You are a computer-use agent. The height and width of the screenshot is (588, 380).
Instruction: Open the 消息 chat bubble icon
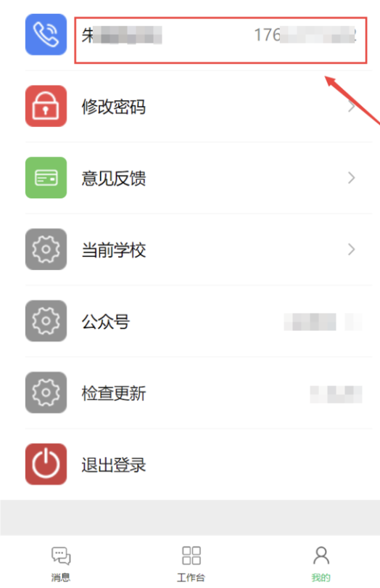pyautogui.click(x=61, y=556)
